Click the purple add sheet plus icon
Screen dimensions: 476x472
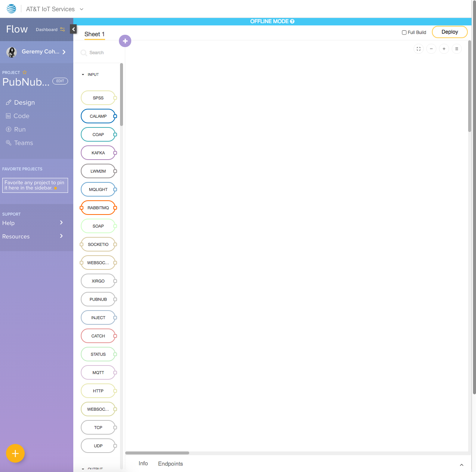point(125,41)
